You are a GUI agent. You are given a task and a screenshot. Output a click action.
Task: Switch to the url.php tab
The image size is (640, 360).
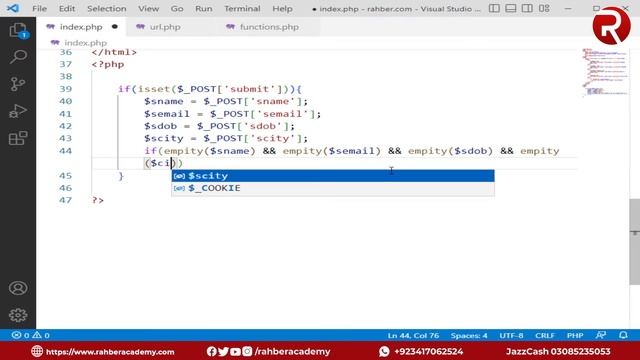(x=165, y=27)
